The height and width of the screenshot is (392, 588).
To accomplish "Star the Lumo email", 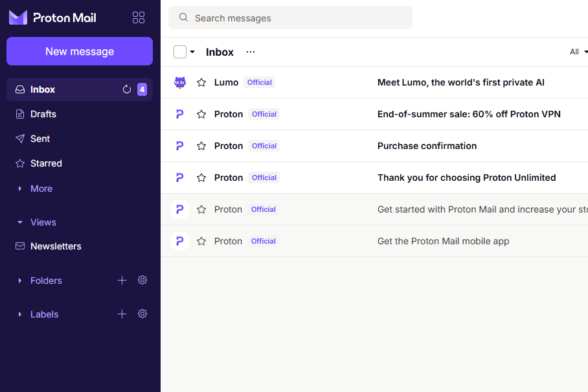I will point(201,82).
